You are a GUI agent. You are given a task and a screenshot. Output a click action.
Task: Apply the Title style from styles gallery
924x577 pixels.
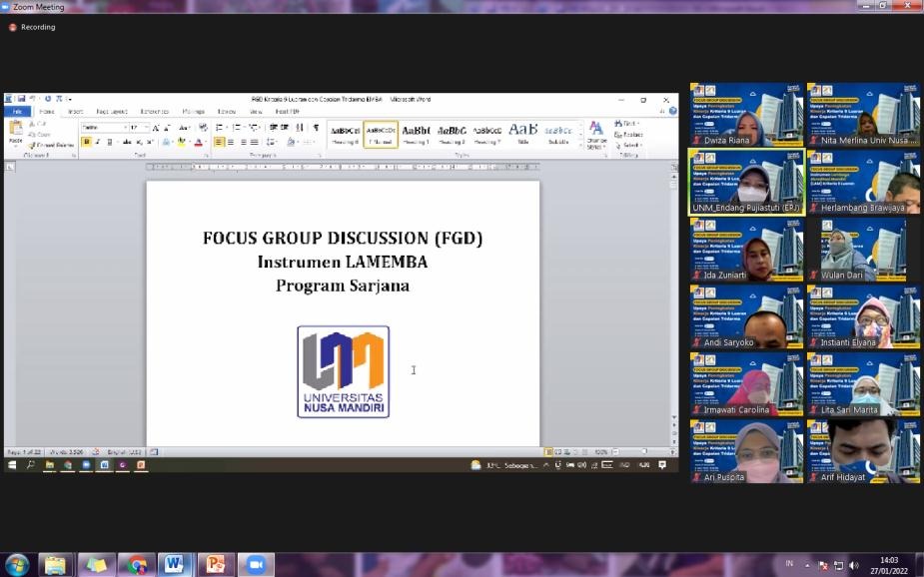click(x=522, y=133)
